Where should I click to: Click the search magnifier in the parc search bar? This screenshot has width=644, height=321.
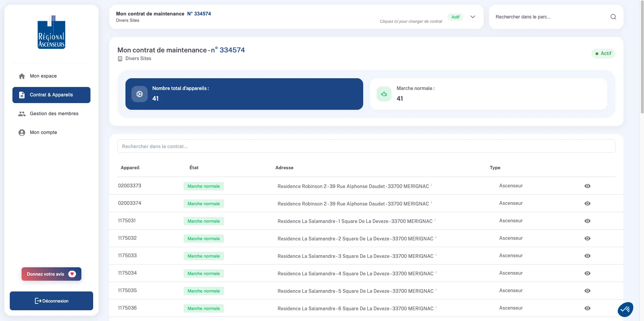[x=613, y=16]
